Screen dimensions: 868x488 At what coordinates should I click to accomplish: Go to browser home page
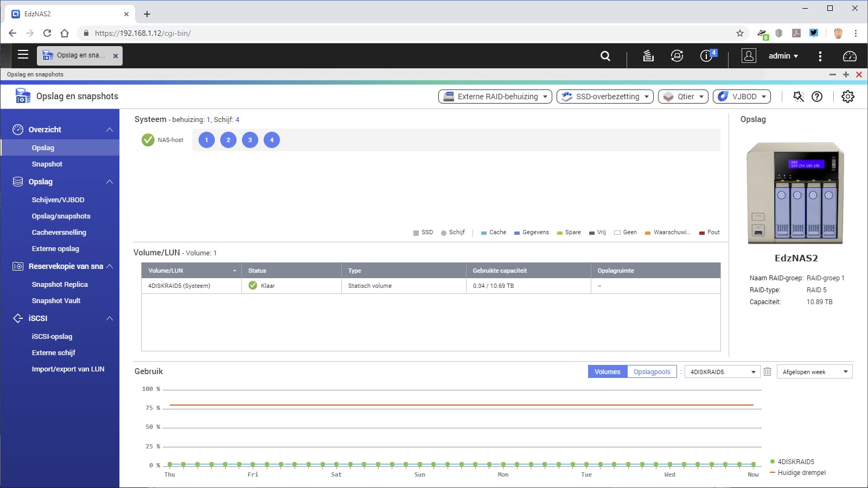click(65, 33)
